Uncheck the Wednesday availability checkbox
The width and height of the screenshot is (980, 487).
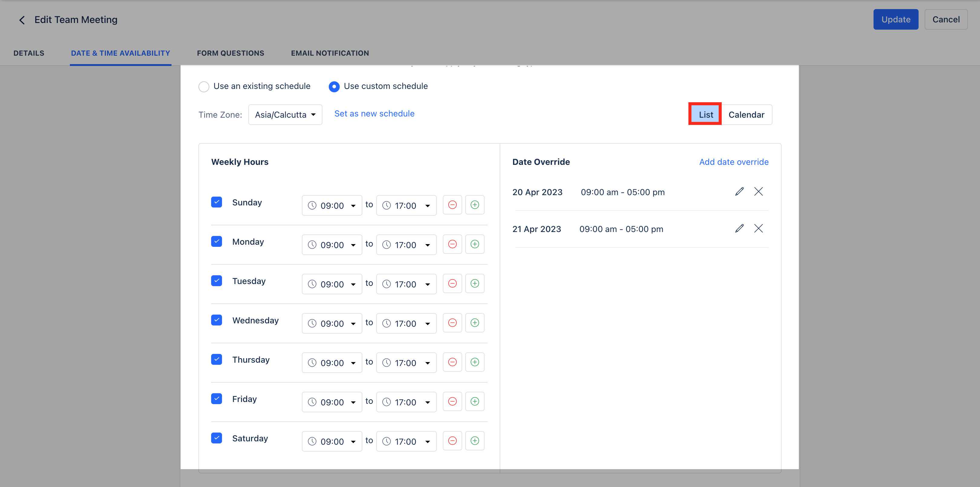click(x=217, y=320)
